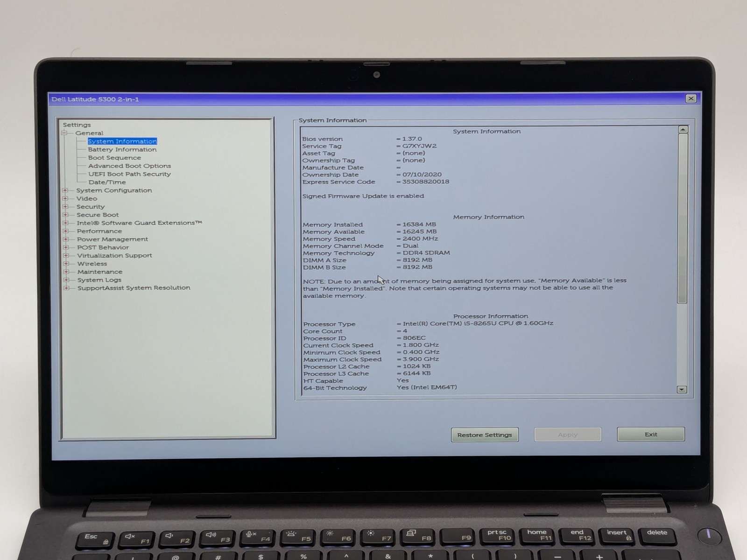Open Date/Time settings
747x560 pixels.
click(x=107, y=182)
